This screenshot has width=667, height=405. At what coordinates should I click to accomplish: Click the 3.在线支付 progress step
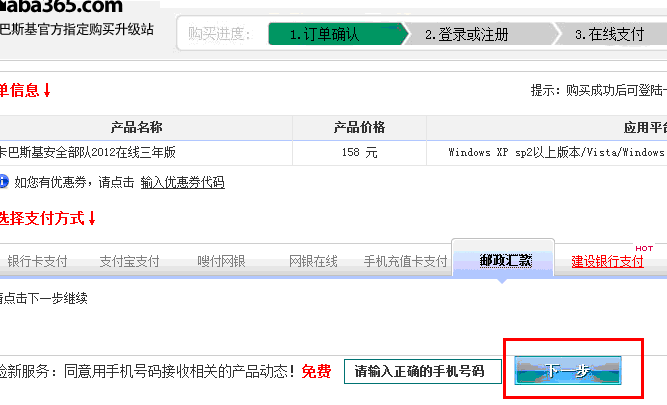click(x=611, y=34)
